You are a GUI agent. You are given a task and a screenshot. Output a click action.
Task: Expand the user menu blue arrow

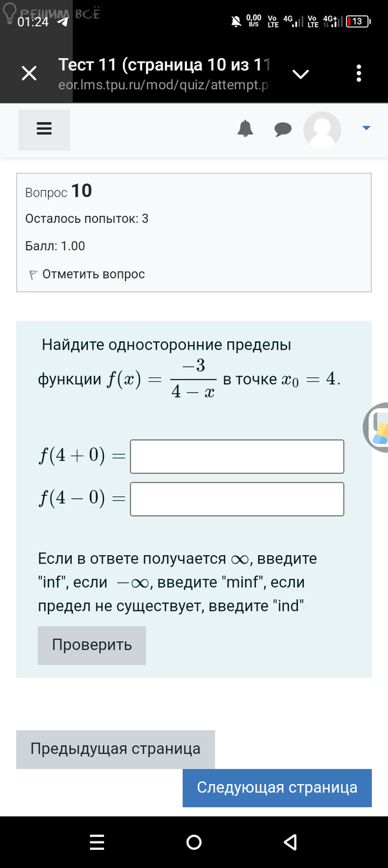366,129
